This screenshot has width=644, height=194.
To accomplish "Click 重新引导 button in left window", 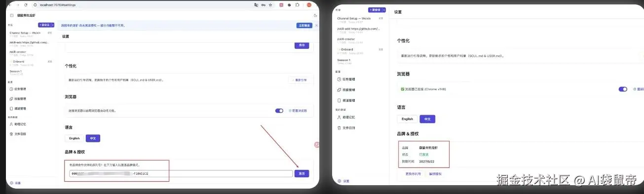I will tap(300, 80).
